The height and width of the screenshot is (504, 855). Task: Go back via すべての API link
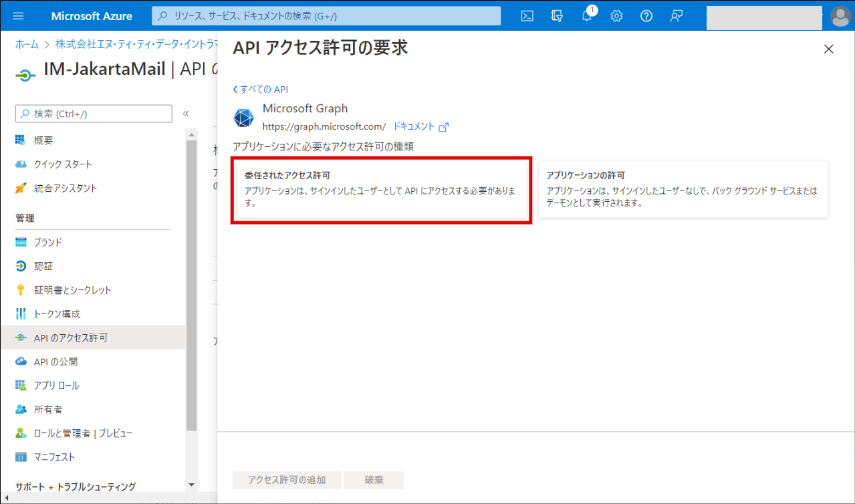[x=260, y=90]
